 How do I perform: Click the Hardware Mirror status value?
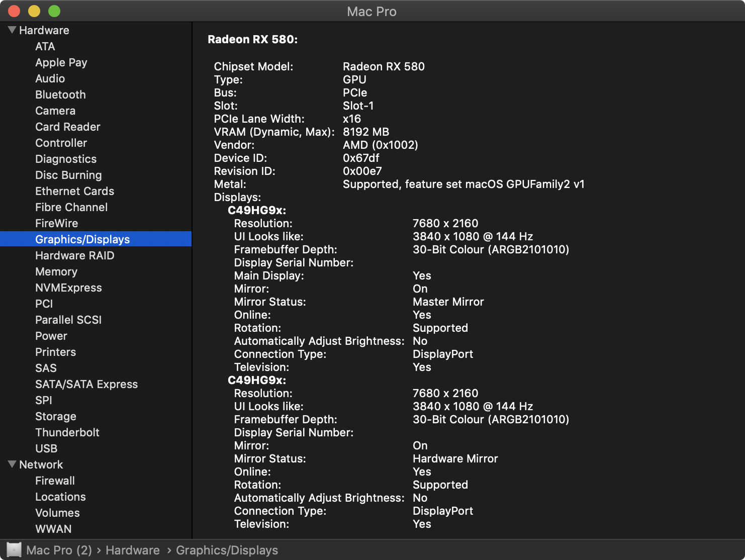coord(455,458)
